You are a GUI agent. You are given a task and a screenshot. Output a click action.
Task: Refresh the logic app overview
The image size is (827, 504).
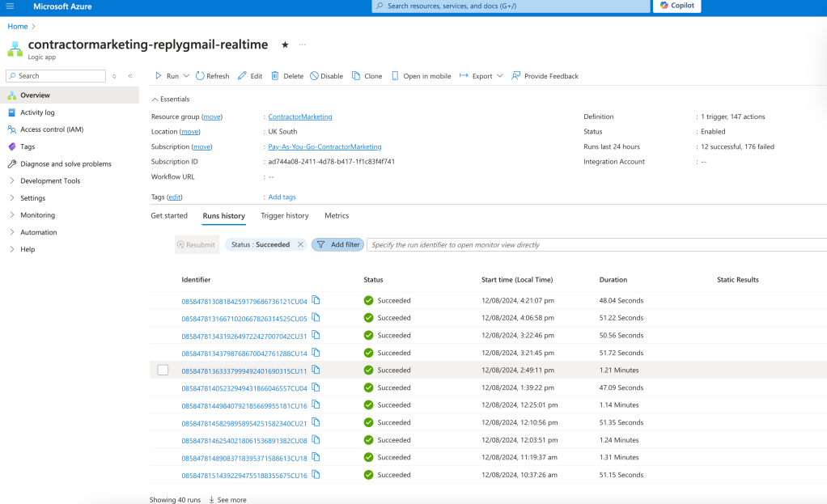[213, 76]
